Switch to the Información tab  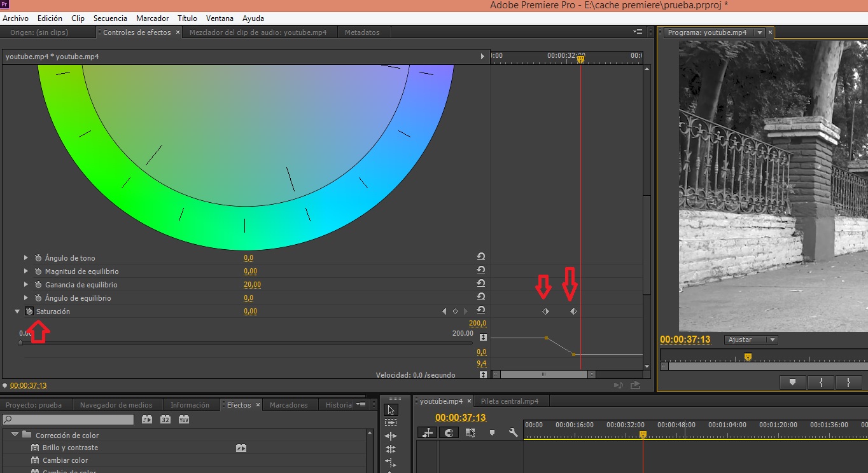[190, 405]
